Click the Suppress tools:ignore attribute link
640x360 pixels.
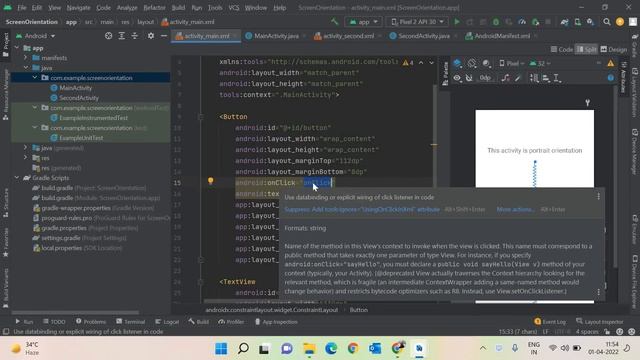coord(362,209)
